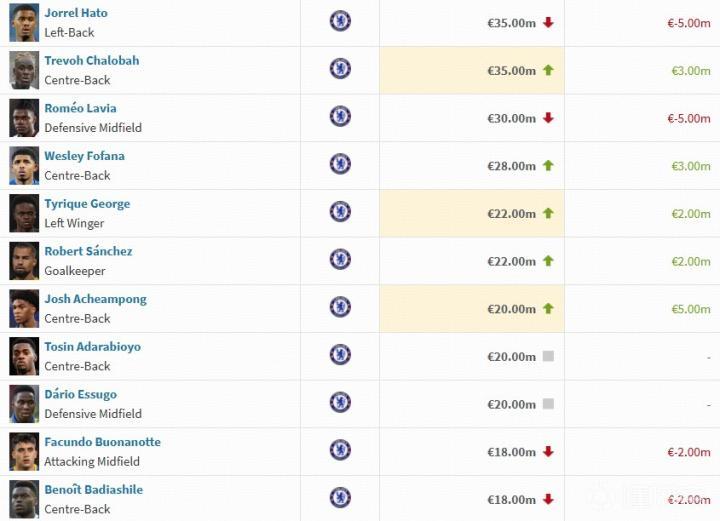Image resolution: width=720 pixels, height=521 pixels.
Task: Click green up arrow beside Chalobah's value
Action: tap(548, 70)
